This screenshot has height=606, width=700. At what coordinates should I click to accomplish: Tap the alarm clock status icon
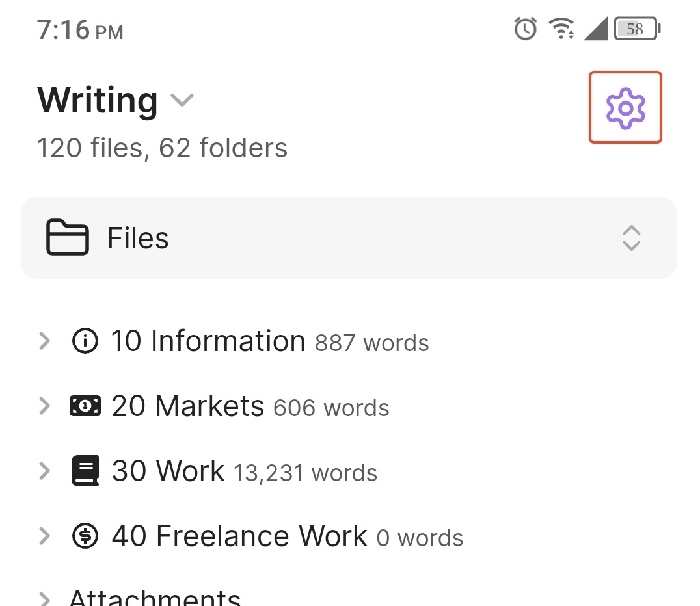(525, 29)
